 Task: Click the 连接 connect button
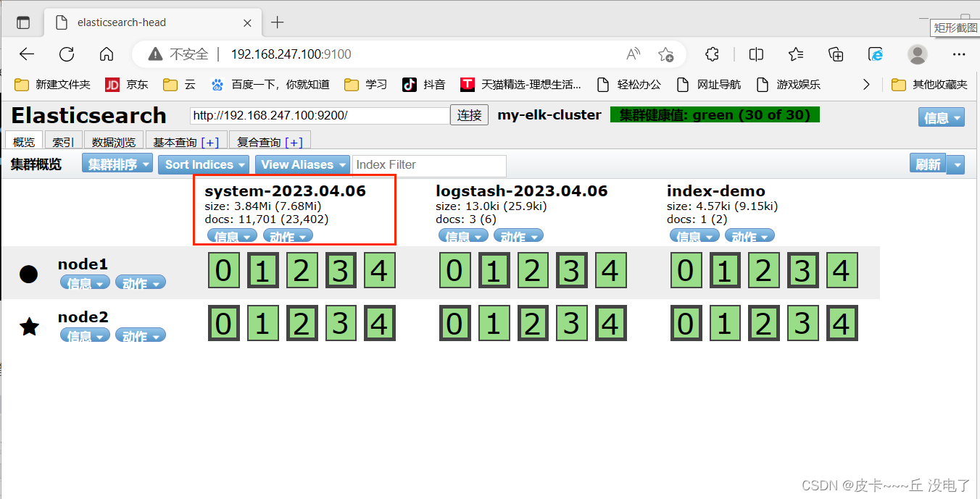pyautogui.click(x=470, y=115)
